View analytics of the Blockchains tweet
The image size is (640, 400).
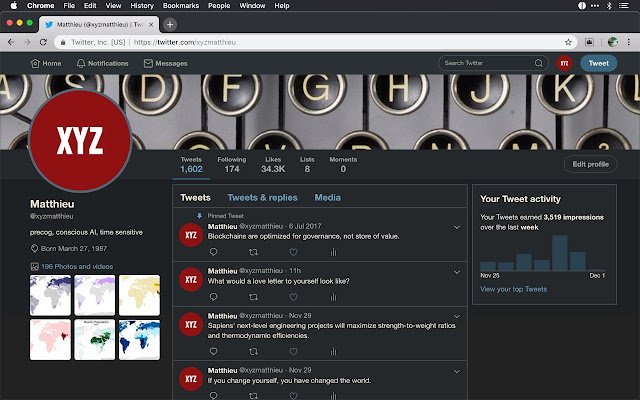(333, 252)
